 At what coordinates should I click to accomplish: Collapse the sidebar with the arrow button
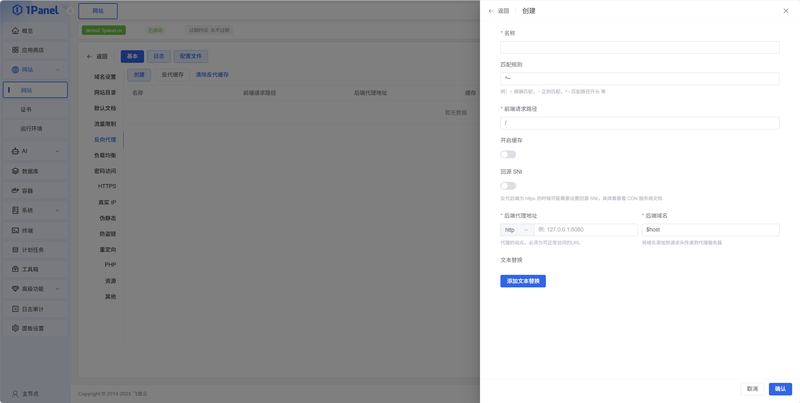click(x=70, y=11)
